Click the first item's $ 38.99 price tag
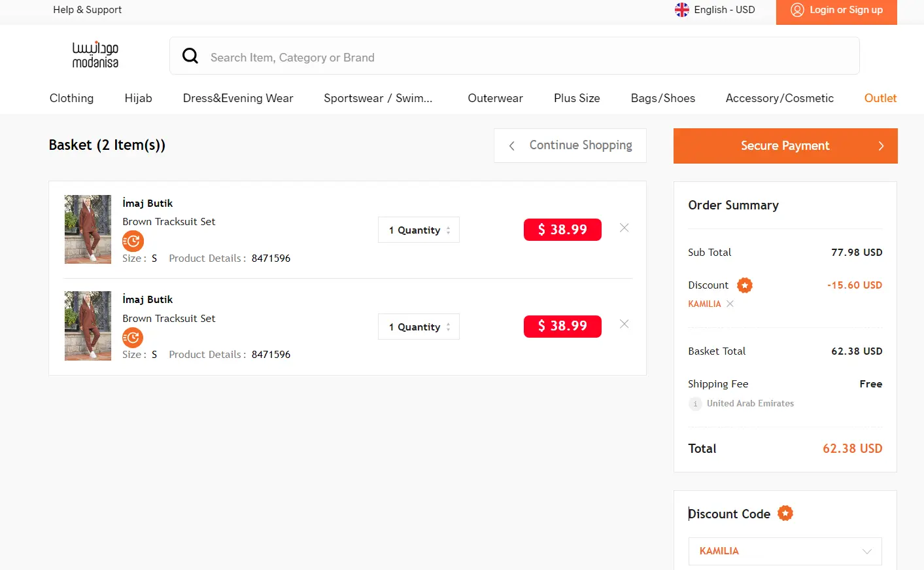Image resolution: width=924 pixels, height=570 pixels. 562,230
